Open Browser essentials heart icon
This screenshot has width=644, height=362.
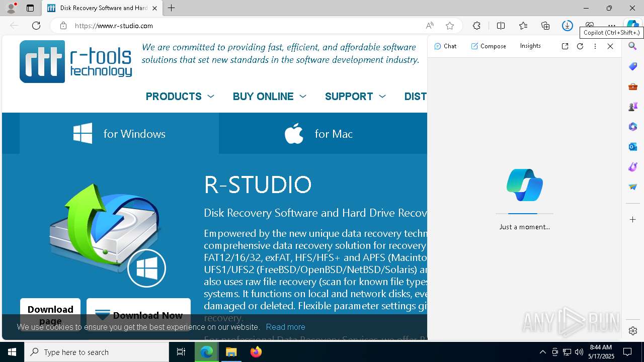pyautogui.click(x=590, y=25)
